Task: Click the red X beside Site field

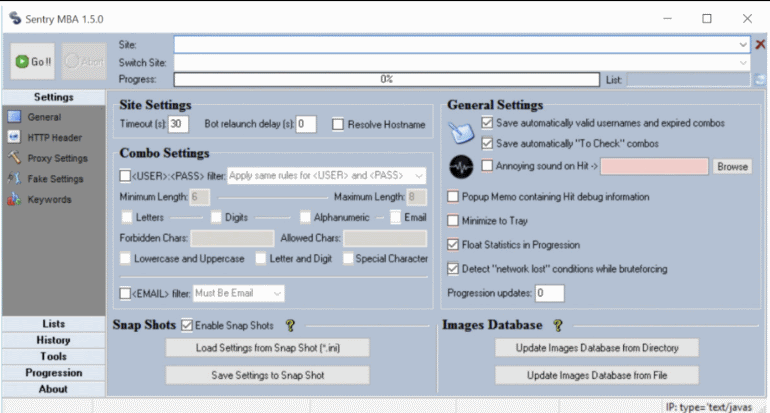Action: (760, 45)
